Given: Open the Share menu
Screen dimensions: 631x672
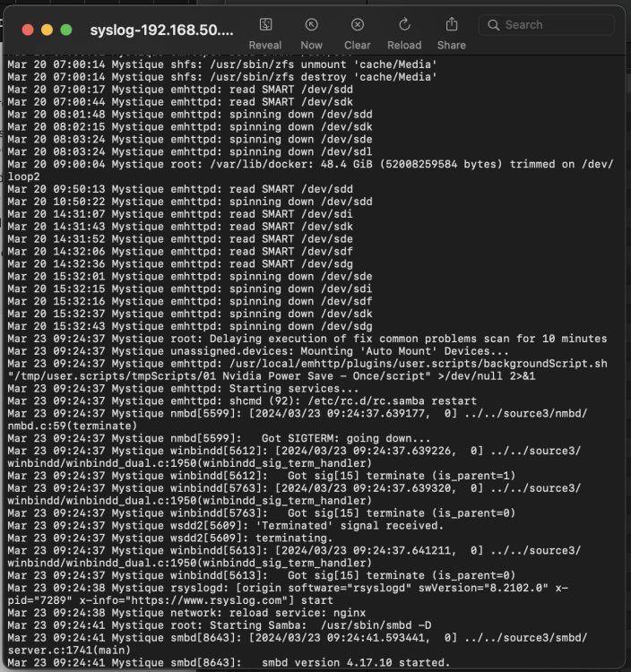Looking at the screenshot, I should coord(452,25).
